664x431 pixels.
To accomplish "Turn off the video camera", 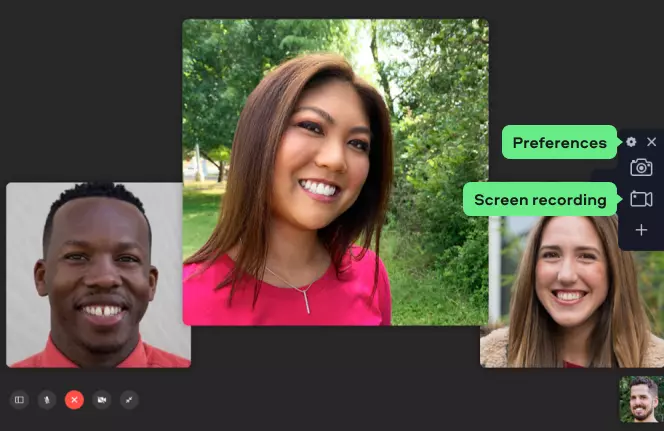I will point(102,400).
